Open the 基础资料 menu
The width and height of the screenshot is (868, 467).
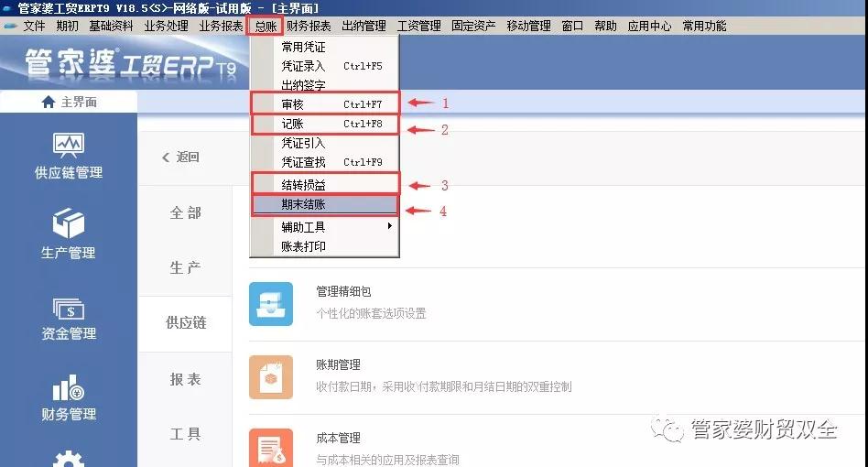coord(111,26)
